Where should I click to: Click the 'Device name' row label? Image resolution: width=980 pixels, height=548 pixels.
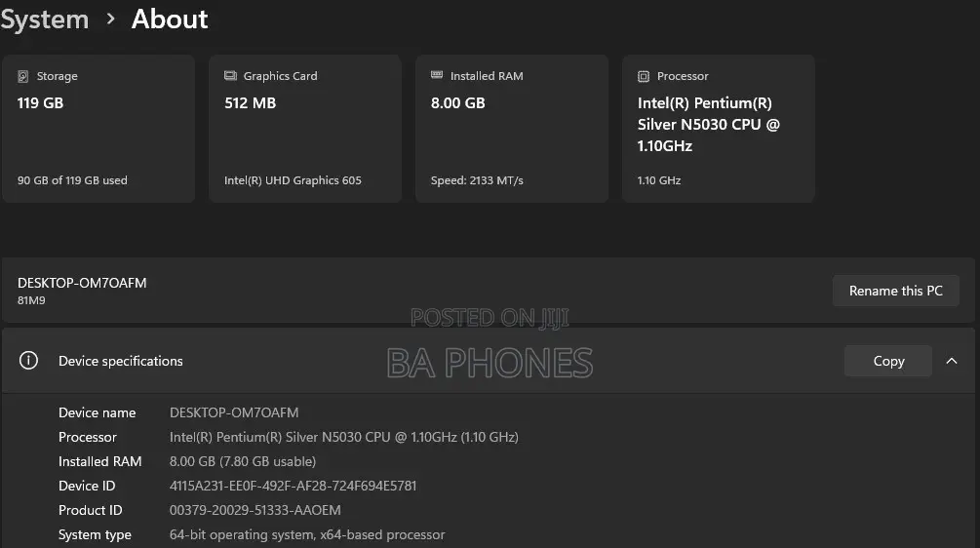[x=97, y=413]
